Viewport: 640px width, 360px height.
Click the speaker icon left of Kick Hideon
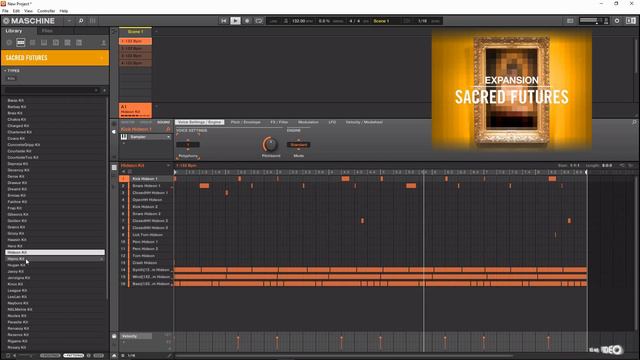pyautogui.click(x=114, y=131)
